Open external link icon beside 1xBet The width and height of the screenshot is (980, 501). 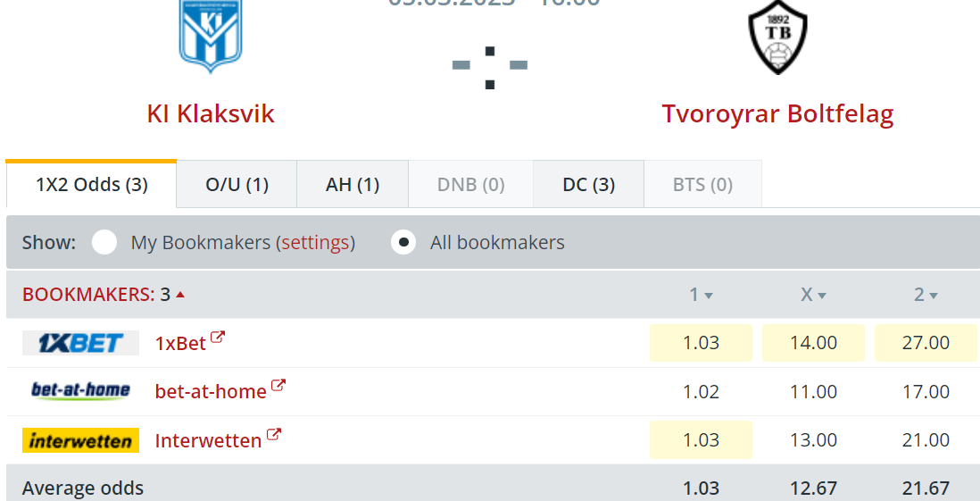pos(218,338)
